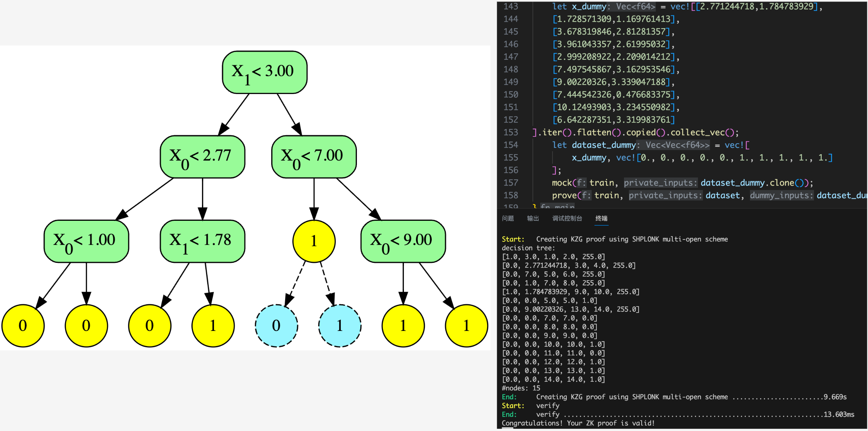Open the 输出 panel tab
This screenshot has height=431, width=868.
[x=533, y=219]
